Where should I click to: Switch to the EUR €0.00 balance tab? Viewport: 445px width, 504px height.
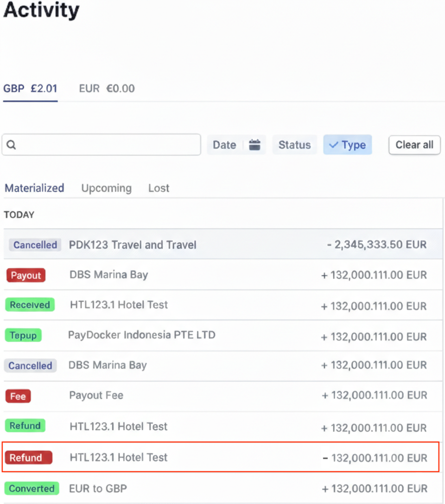107,88
